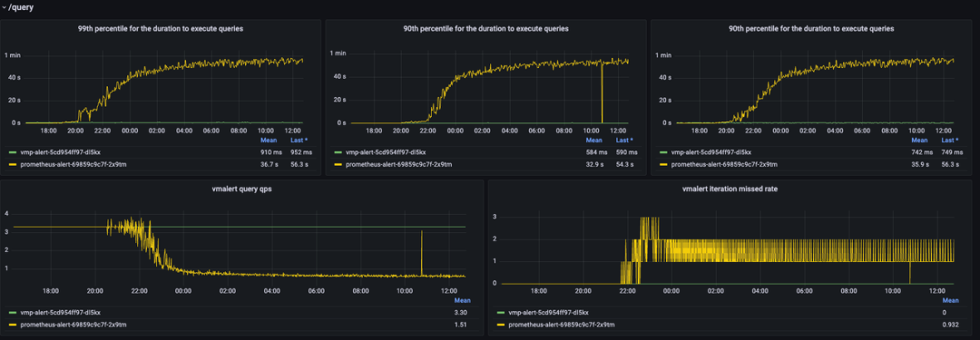Click the 584 ms mean value

(596, 152)
